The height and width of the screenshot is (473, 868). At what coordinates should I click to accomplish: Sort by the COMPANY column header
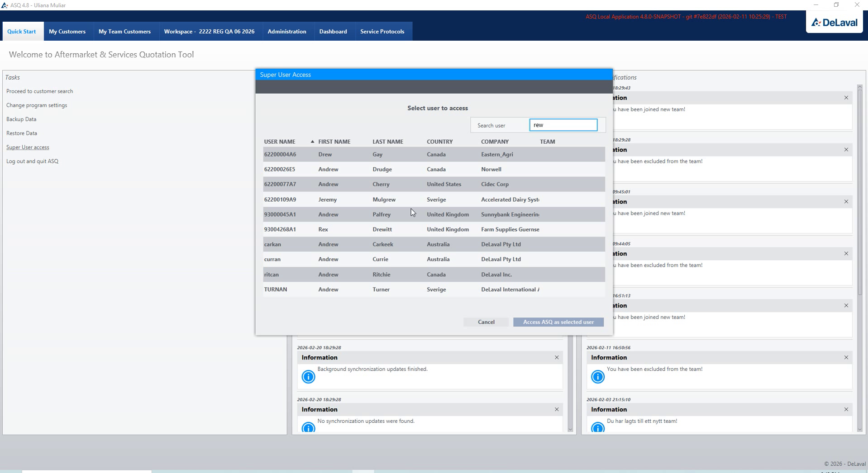point(495,142)
